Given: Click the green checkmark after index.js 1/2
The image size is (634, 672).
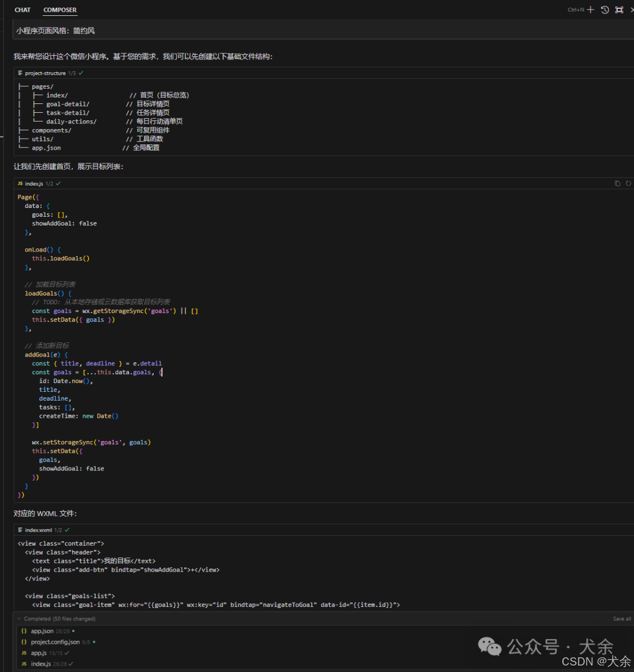Looking at the screenshot, I should [x=58, y=183].
